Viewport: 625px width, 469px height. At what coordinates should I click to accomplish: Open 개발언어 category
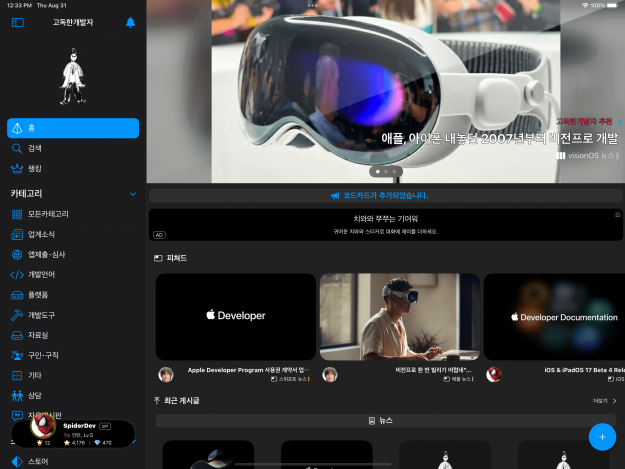pos(41,274)
